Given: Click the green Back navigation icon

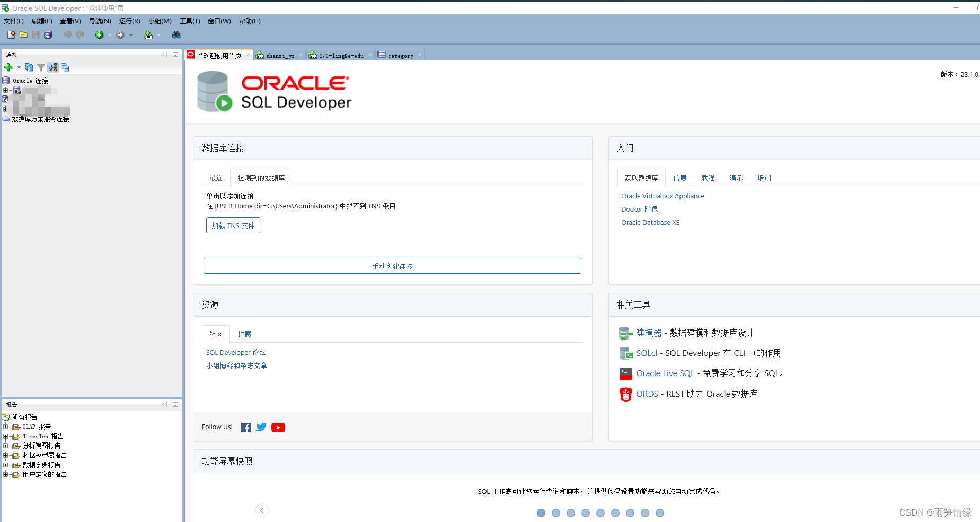Looking at the screenshot, I should click(x=99, y=34).
